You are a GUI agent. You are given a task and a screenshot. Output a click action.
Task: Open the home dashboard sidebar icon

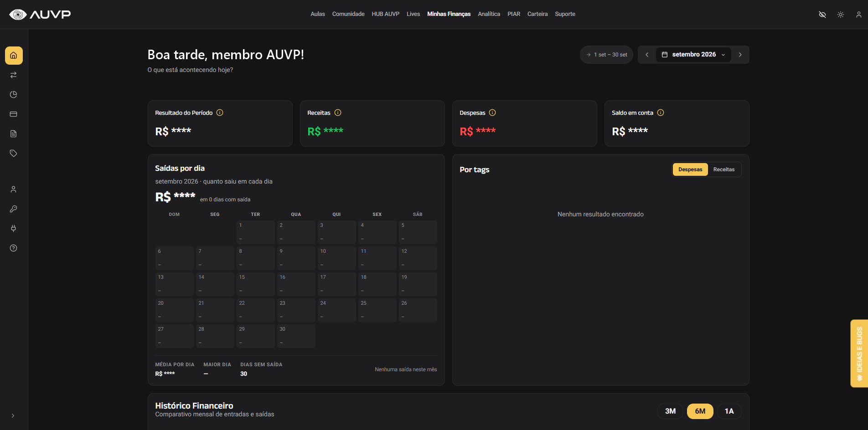point(14,56)
